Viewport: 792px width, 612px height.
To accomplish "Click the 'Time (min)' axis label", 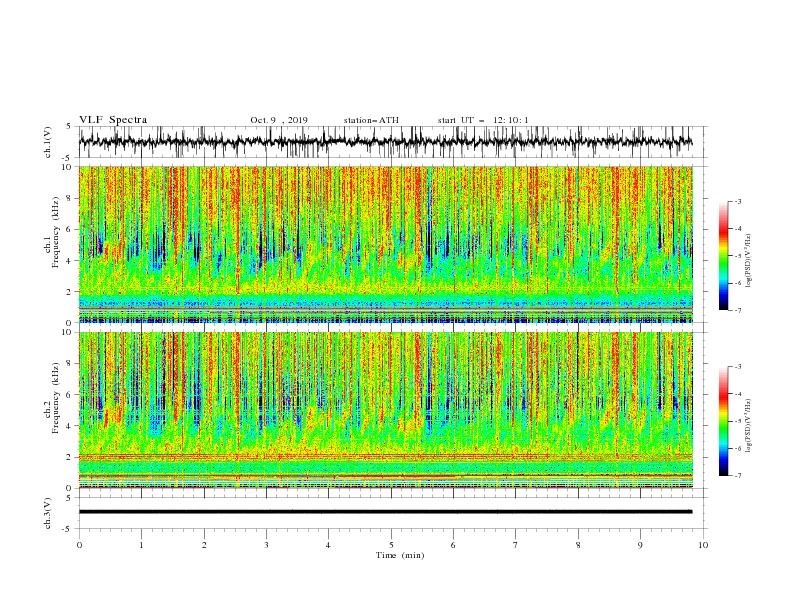I will tap(400, 555).
